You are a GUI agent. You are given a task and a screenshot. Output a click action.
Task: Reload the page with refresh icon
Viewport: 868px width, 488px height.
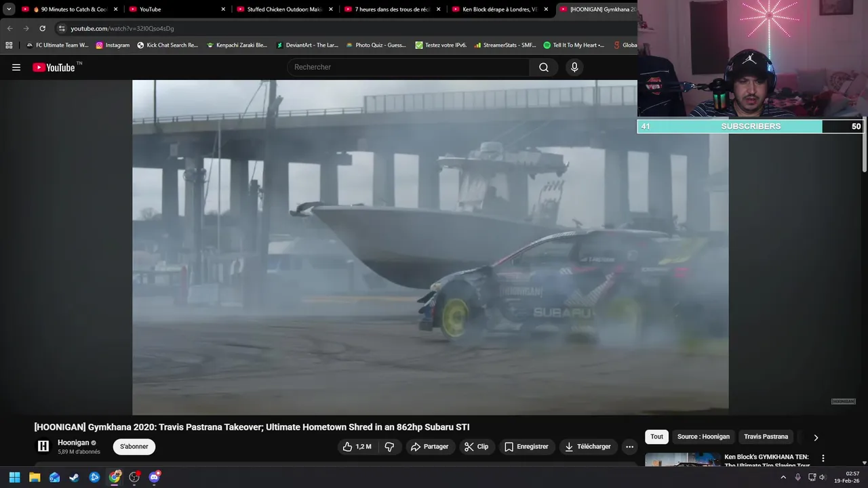pyautogui.click(x=42, y=28)
